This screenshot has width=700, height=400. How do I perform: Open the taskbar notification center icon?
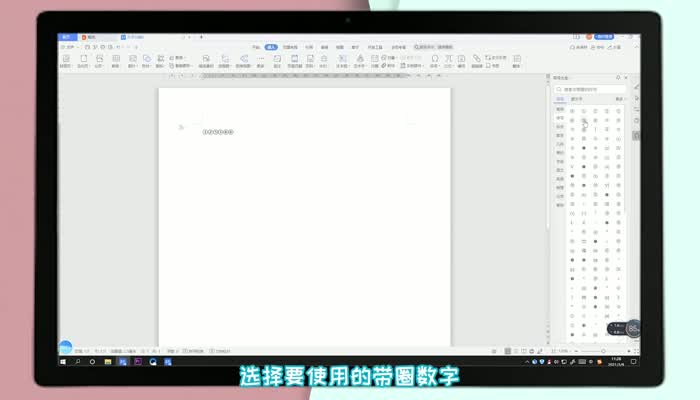click(633, 362)
